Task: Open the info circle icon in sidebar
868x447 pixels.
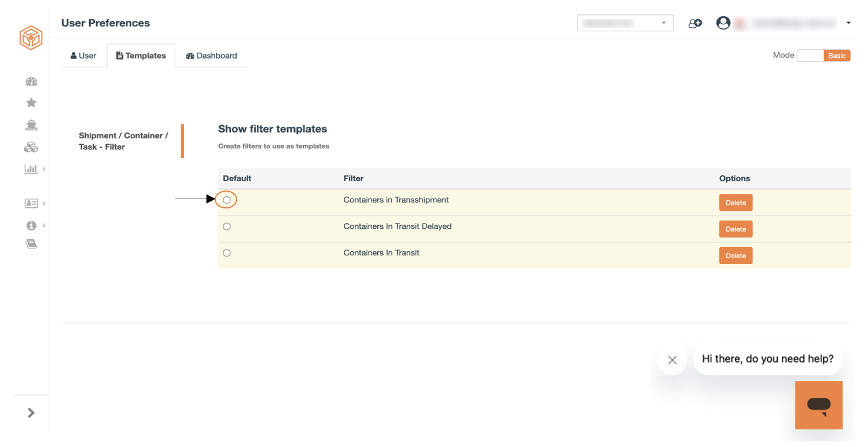Action: tap(31, 225)
